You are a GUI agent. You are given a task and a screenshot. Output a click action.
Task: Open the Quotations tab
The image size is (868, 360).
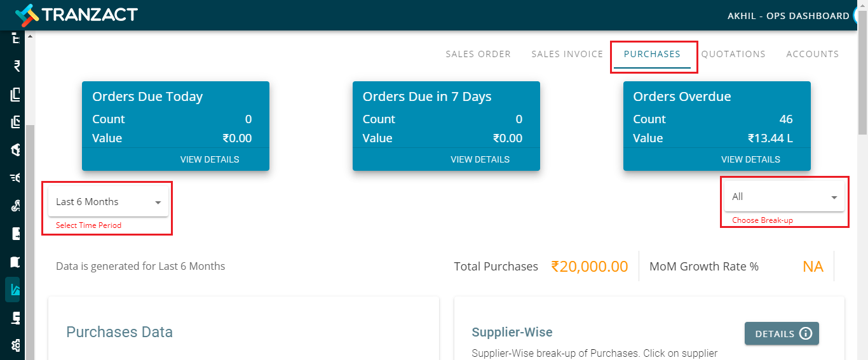tap(733, 54)
